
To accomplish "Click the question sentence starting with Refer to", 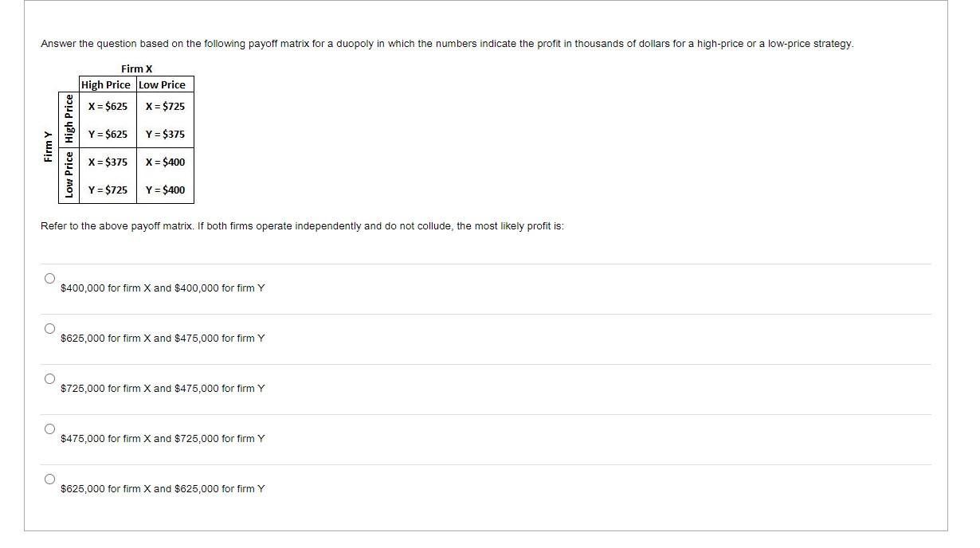I will [302, 226].
